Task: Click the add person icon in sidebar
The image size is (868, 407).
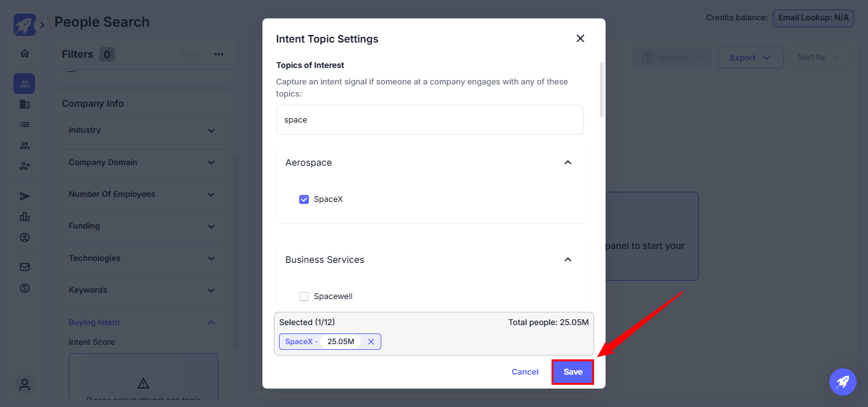Action: click(x=25, y=166)
